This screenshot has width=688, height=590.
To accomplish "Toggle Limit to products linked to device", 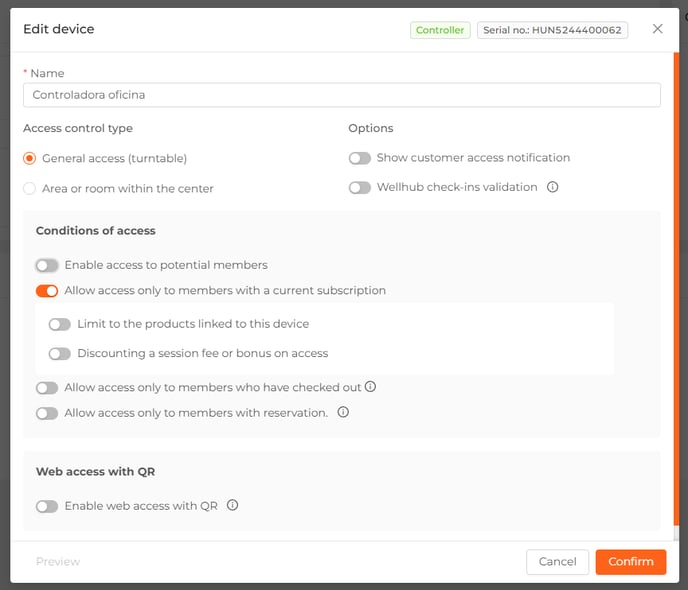I will pos(60,324).
